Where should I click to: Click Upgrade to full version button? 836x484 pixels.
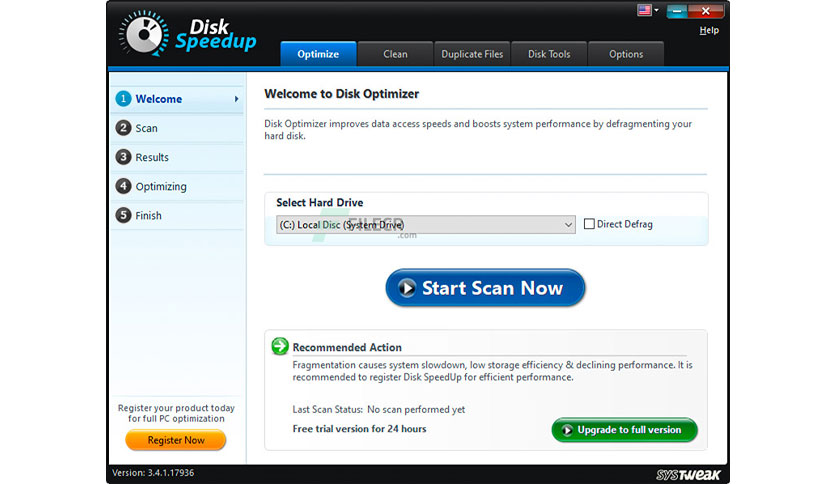624,430
